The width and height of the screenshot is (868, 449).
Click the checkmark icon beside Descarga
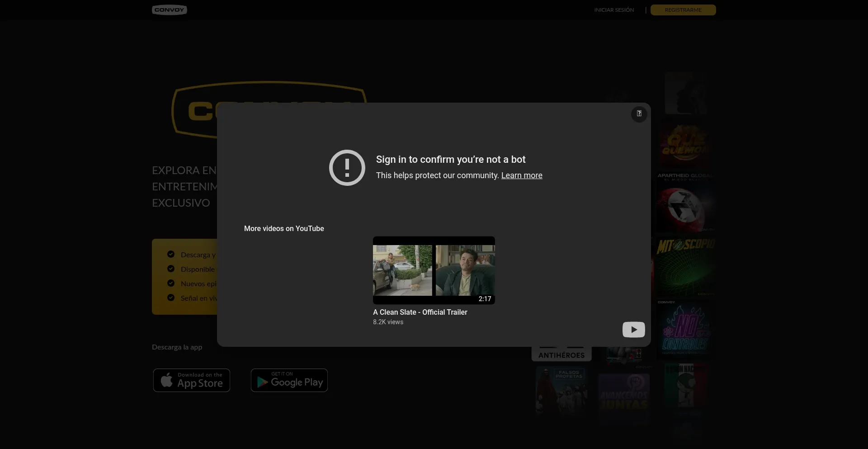pos(171,254)
